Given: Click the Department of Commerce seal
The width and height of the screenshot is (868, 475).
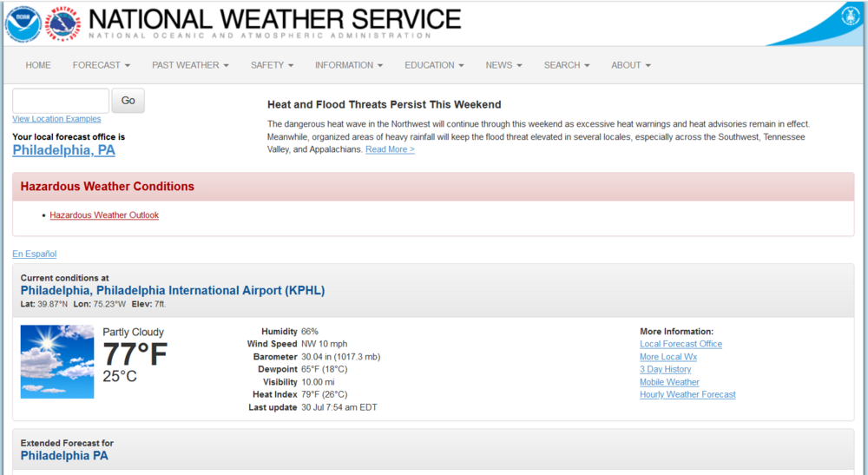Looking at the screenshot, I should (x=850, y=15).
